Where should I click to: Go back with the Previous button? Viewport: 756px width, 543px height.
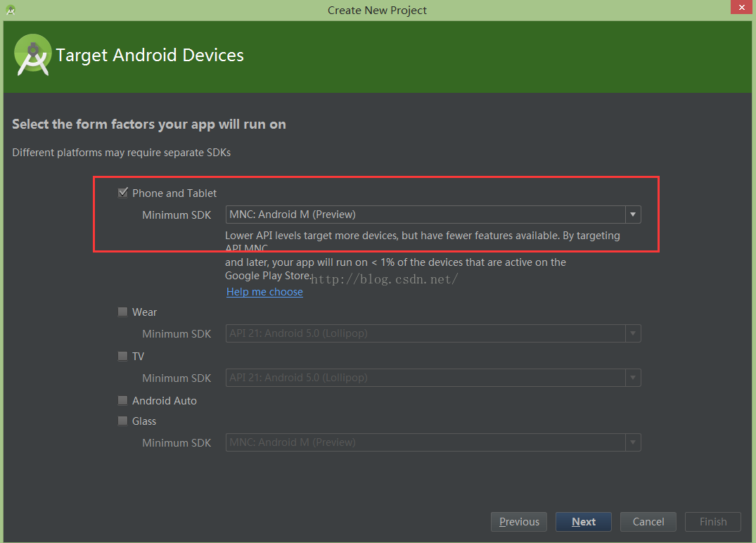(x=519, y=522)
